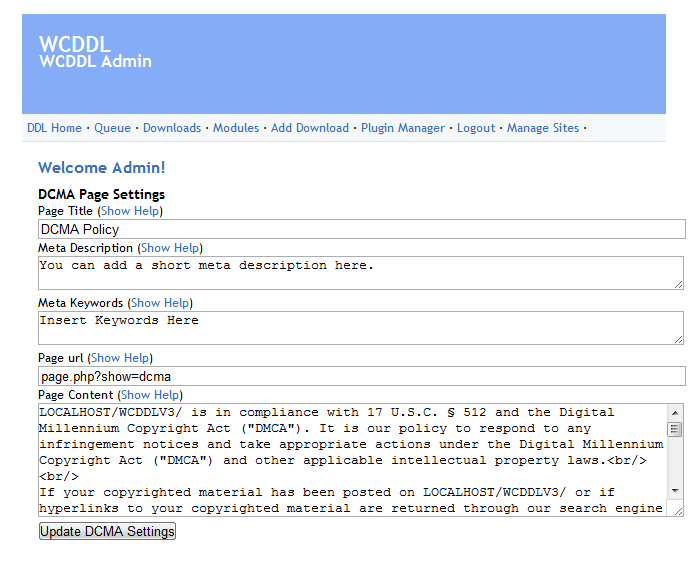695x562 pixels.
Task: Click the Page Content scrollbar down arrow
Action: coord(675,490)
